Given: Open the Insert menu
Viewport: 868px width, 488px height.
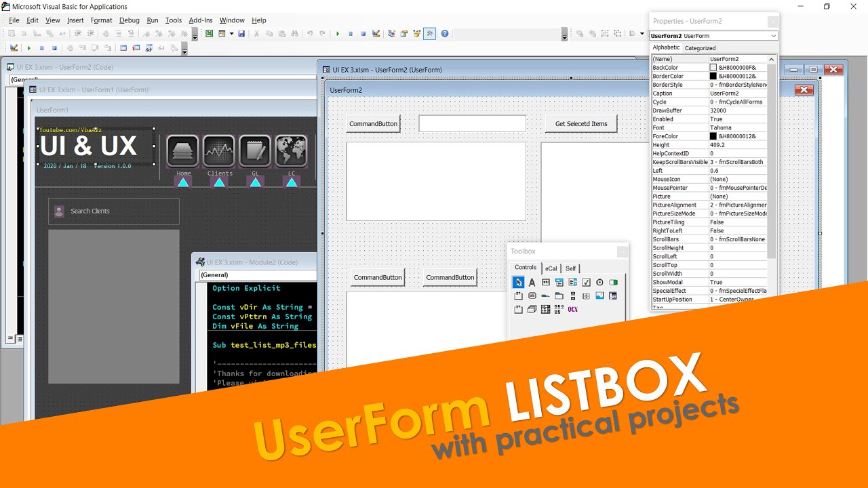Looking at the screenshot, I should [x=75, y=20].
